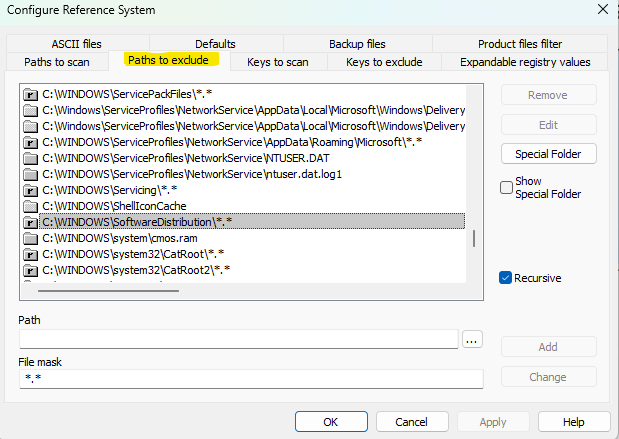Click the icon for ntuser.dat.log1 entry
This screenshot has height=439, width=619.
pyautogui.click(x=30, y=174)
